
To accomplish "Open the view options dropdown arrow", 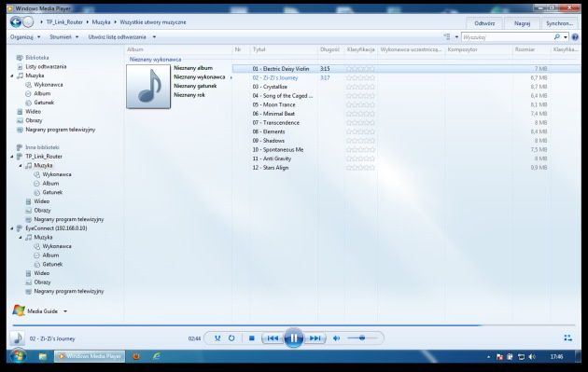I will point(456,36).
